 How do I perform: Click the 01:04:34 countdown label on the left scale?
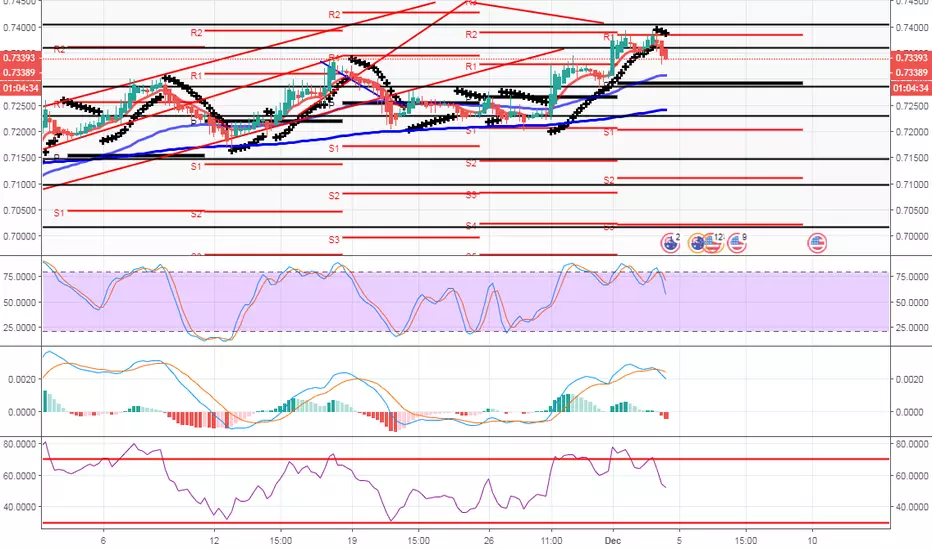click(20, 88)
